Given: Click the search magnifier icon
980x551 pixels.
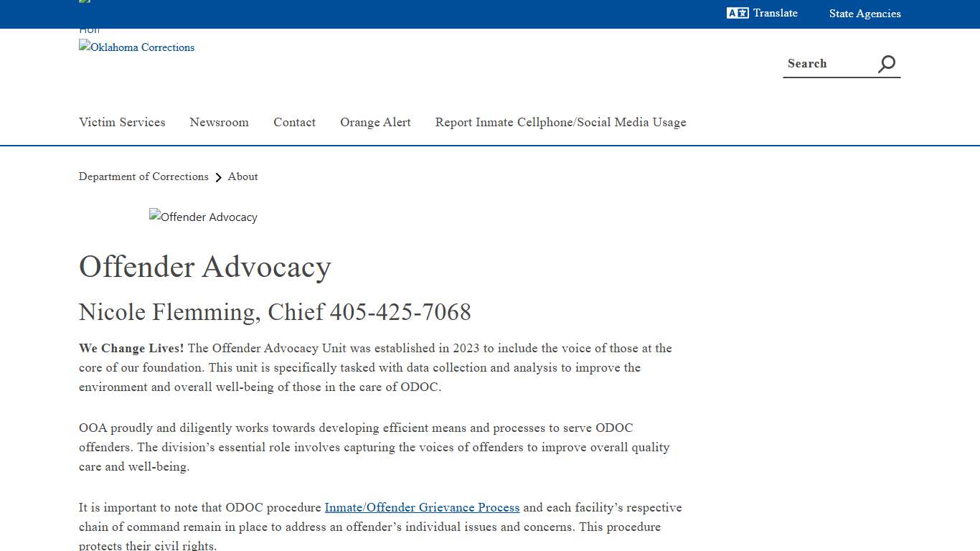Looking at the screenshot, I should (x=886, y=64).
